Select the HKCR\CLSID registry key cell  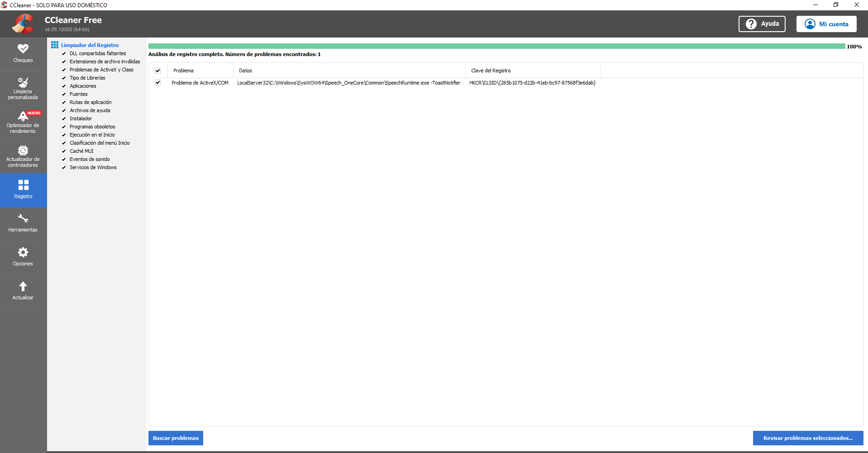point(532,83)
